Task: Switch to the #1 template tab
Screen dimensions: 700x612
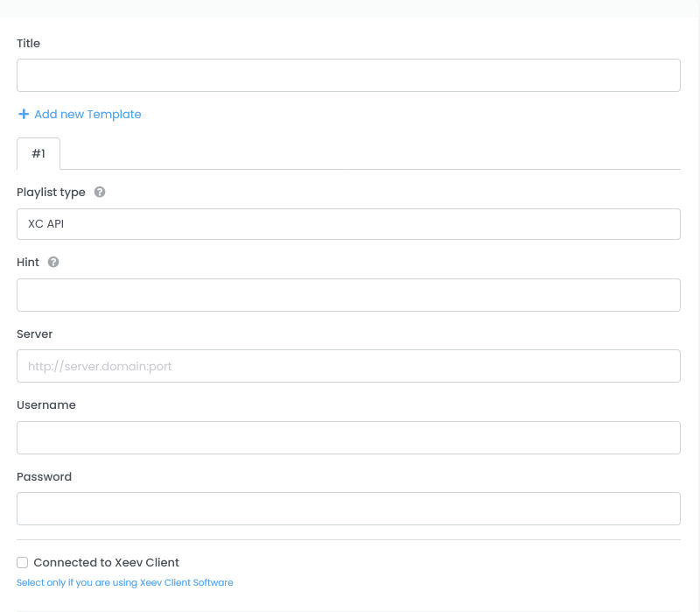Action: 38,153
